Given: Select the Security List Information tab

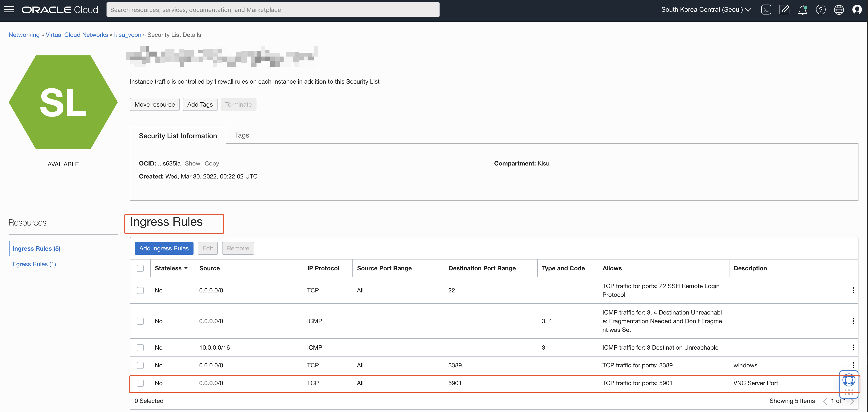Looking at the screenshot, I should tap(178, 136).
